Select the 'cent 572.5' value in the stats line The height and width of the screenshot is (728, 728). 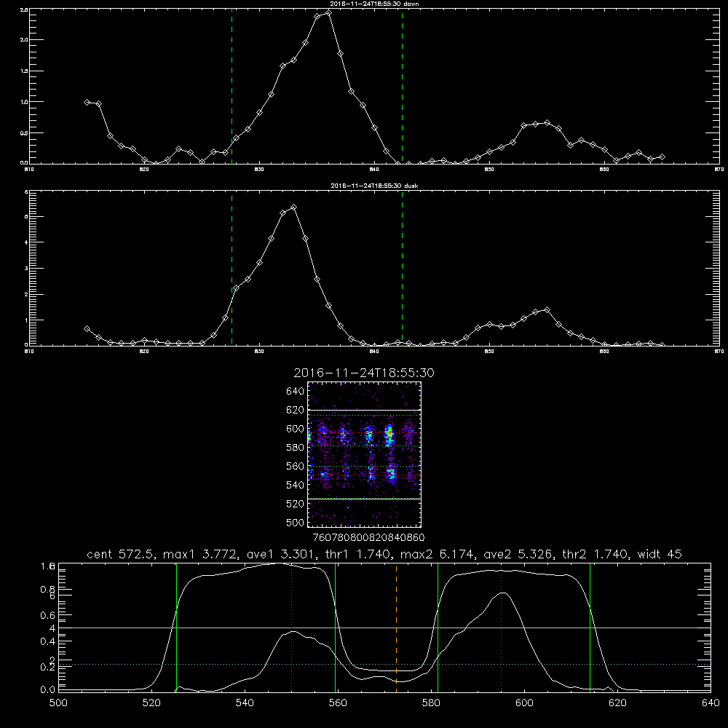(122, 554)
